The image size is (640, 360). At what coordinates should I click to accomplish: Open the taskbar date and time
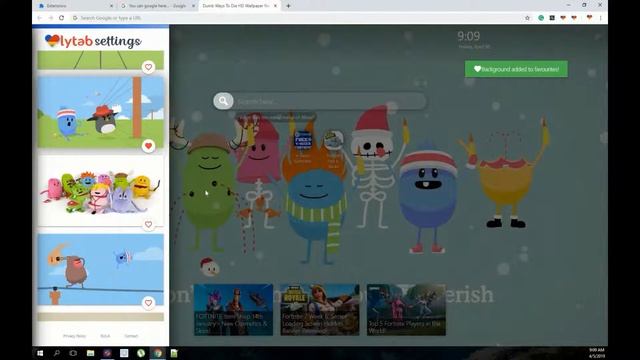pos(597,353)
